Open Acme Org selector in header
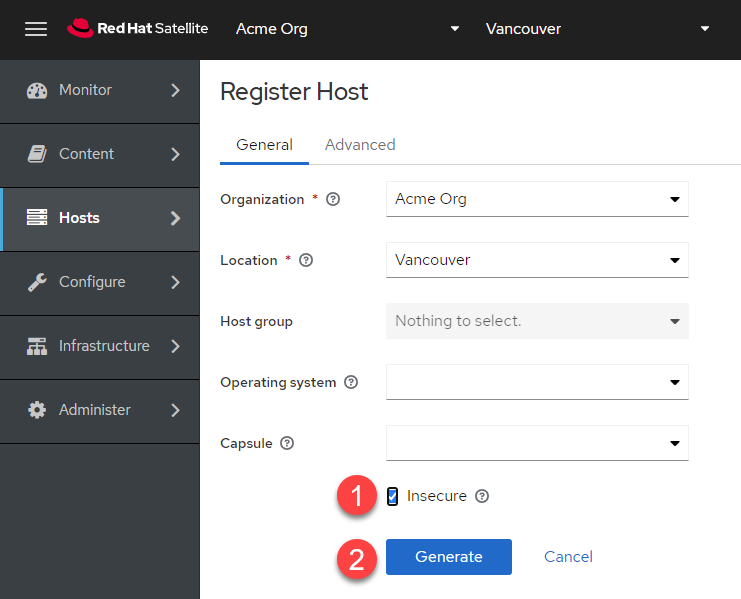Viewport: 741px width, 599px height. click(346, 29)
